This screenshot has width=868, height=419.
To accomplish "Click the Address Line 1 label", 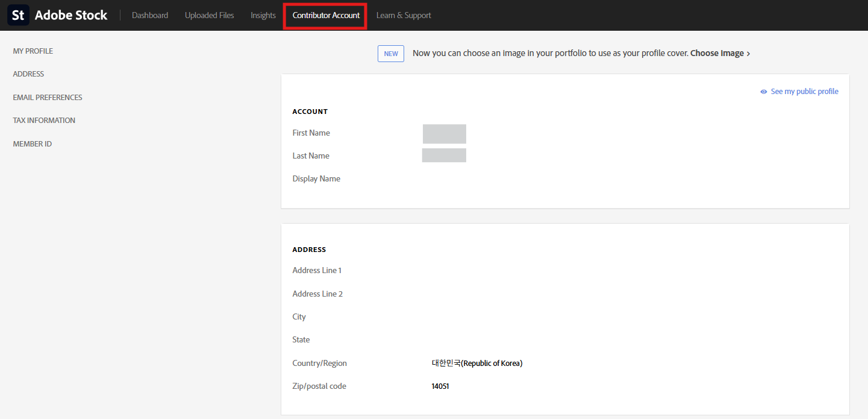I will (x=317, y=271).
